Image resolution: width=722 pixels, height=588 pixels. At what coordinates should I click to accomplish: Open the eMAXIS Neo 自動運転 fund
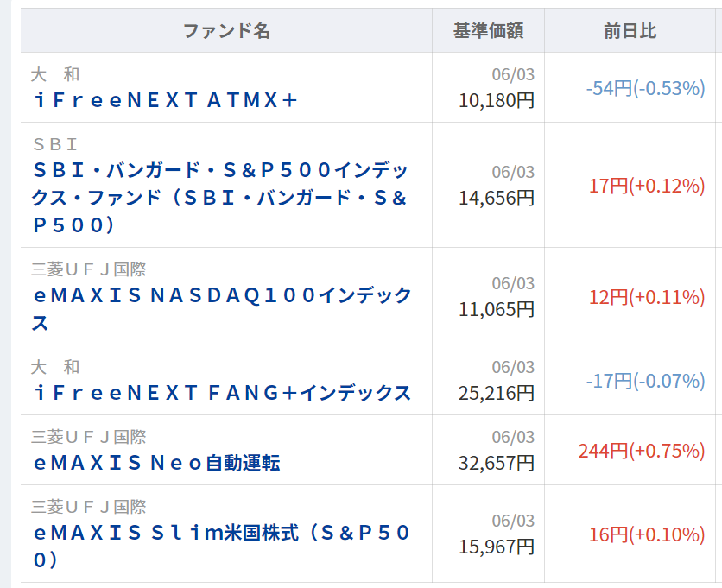[157, 463]
